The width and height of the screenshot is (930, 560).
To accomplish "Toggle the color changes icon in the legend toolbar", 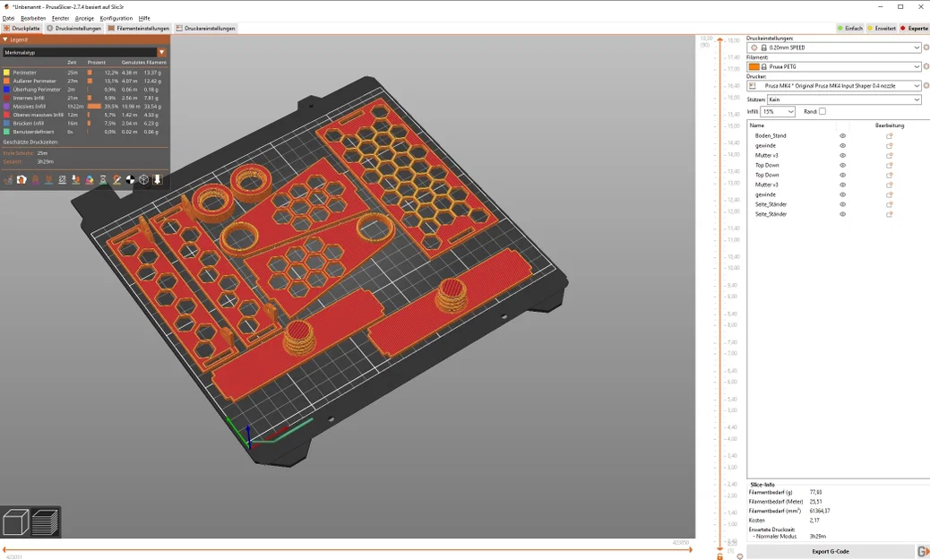I will 90,180.
